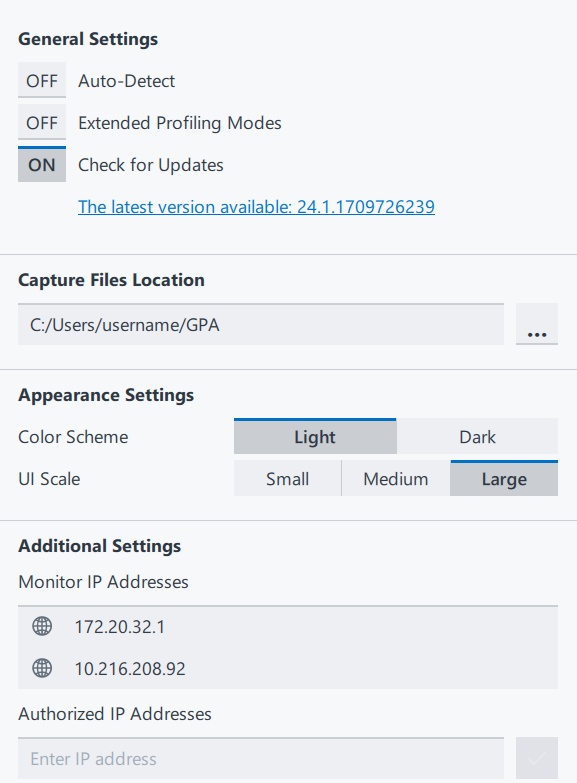
Task: Click the Check for Updates label
Action: (150, 165)
